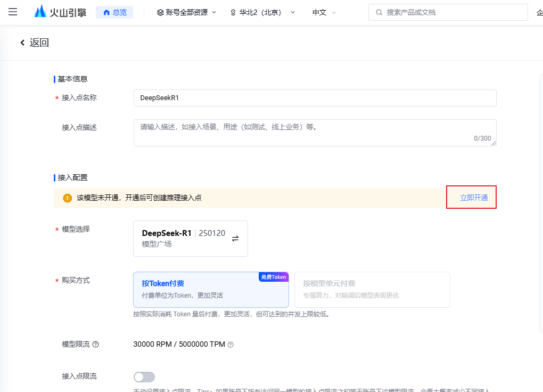Click the 立即开通 activation link
543x392 pixels.
point(471,197)
